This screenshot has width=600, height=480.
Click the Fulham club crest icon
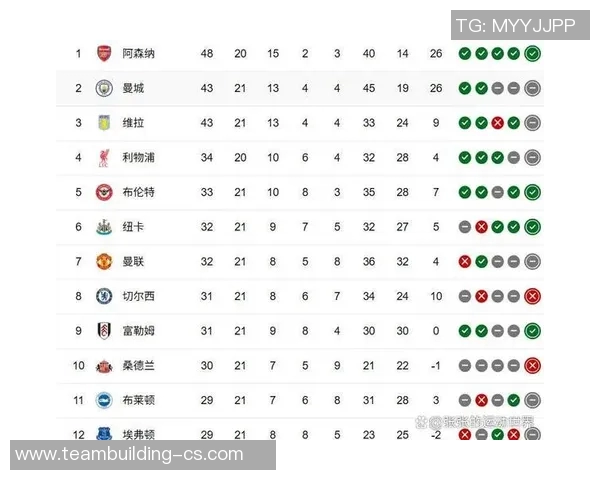coord(104,330)
